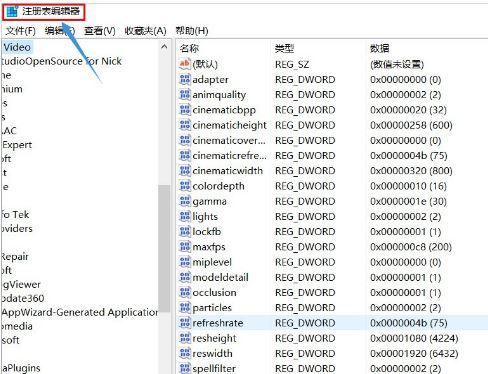Select the colordepth value name

coord(218,186)
